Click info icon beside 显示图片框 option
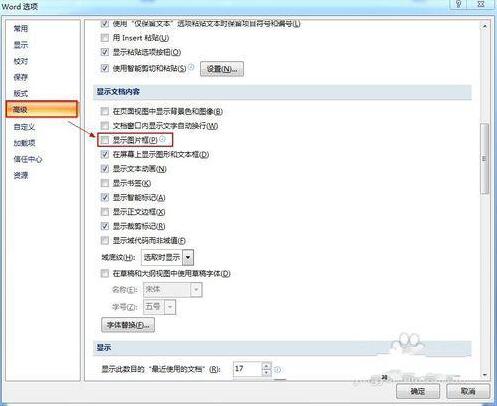Screen dimensions: 497x406 point(162,139)
